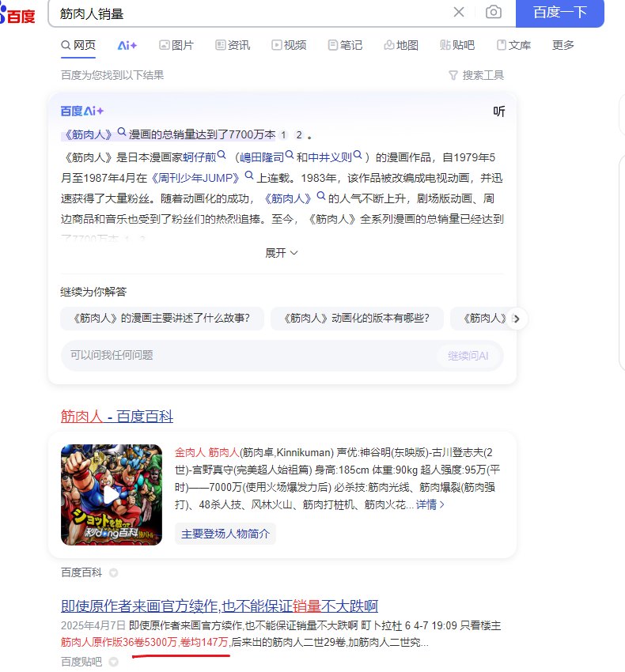
Task: Play the 秒懂百科 video thumbnail
Action: (x=112, y=495)
